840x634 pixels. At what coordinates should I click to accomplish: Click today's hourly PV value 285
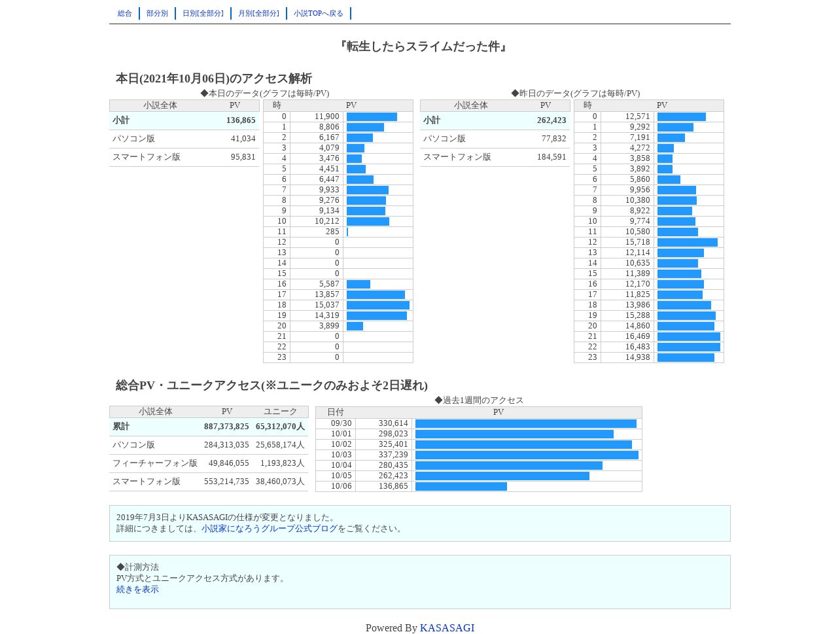(332, 232)
